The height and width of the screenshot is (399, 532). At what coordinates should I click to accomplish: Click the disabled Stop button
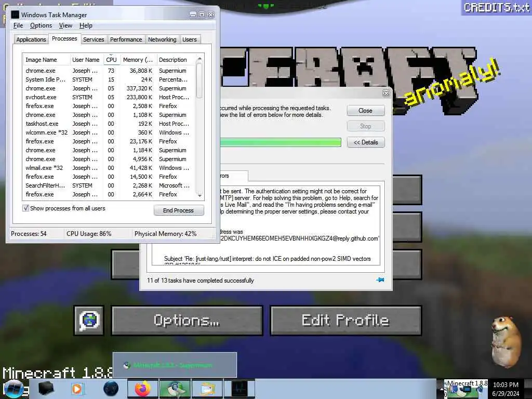(x=366, y=126)
